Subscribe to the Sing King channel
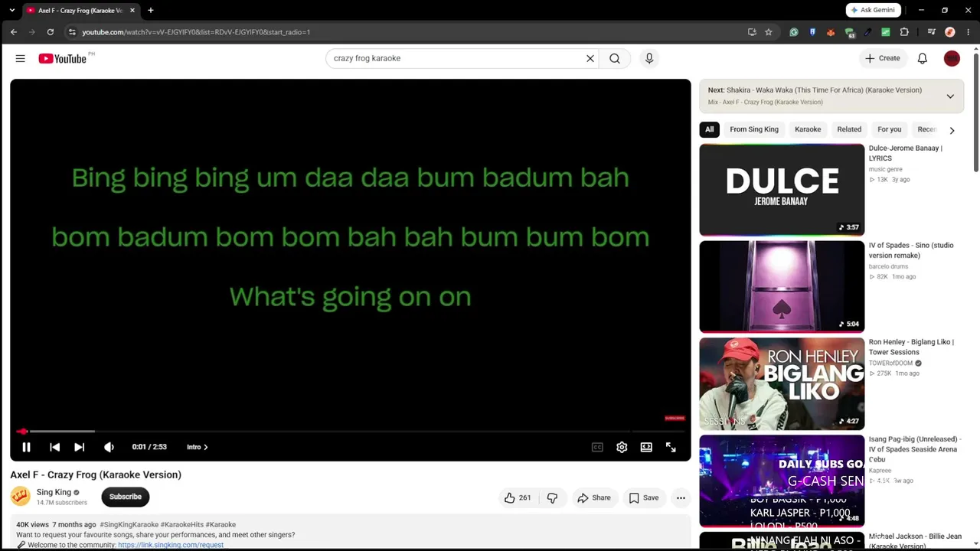 coord(126,497)
